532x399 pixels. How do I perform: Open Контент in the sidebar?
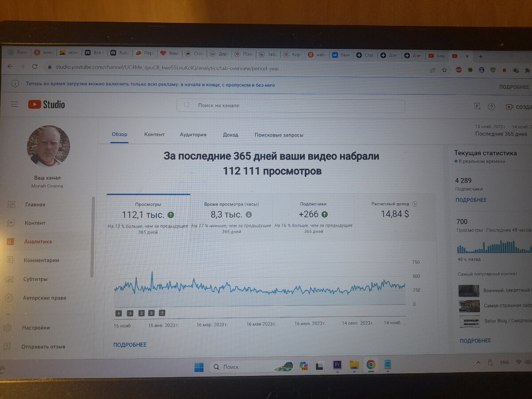(35, 223)
